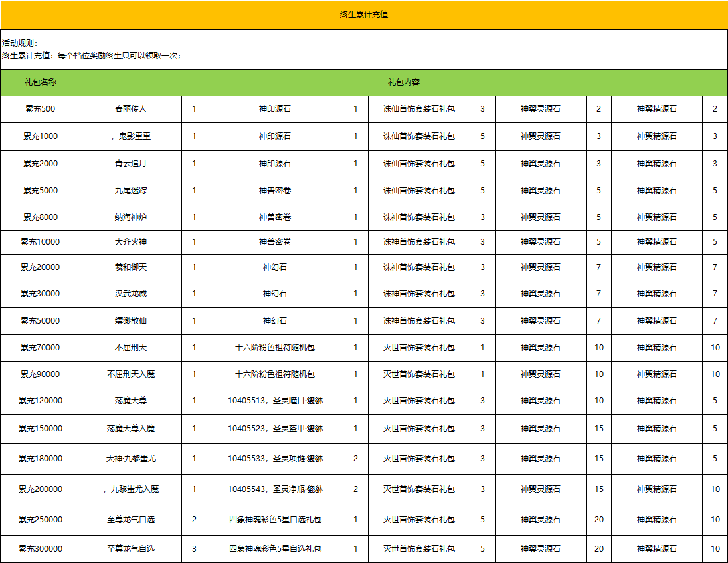
Task: Select the 大齐火神 cell
Action: click(131, 242)
